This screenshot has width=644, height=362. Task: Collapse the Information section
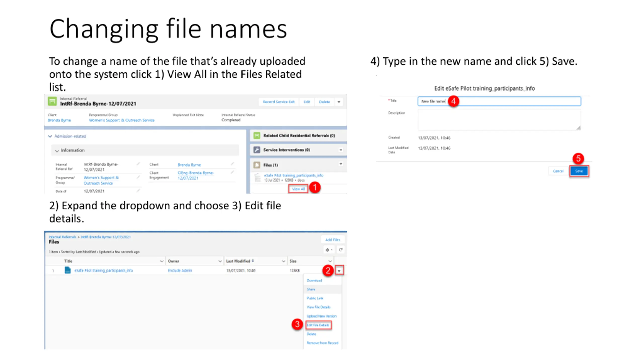click(x=57, y=151)
